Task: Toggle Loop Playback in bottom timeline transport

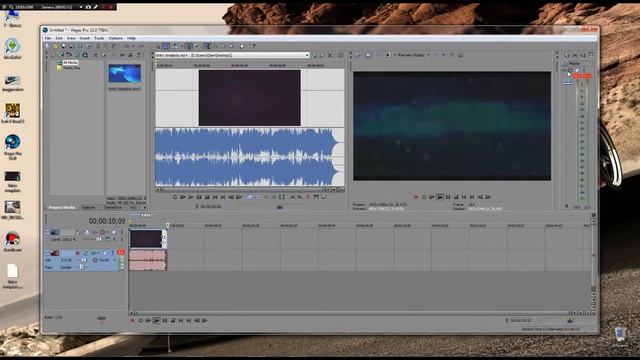Action: (x=140, y=321)
